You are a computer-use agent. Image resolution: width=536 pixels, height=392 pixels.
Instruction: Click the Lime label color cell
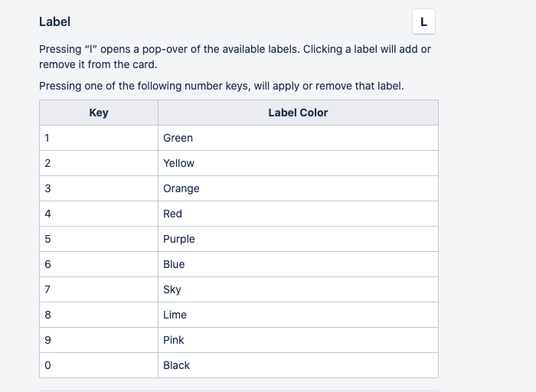click(175, 315)
